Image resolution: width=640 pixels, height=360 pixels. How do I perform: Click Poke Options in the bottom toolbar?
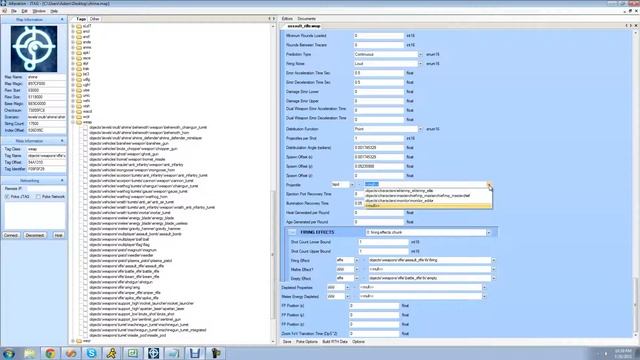coord(307,342)
